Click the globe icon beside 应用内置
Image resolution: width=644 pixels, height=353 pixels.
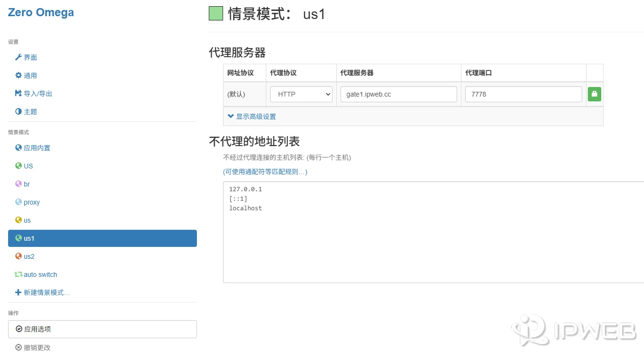tap(18, 147)
